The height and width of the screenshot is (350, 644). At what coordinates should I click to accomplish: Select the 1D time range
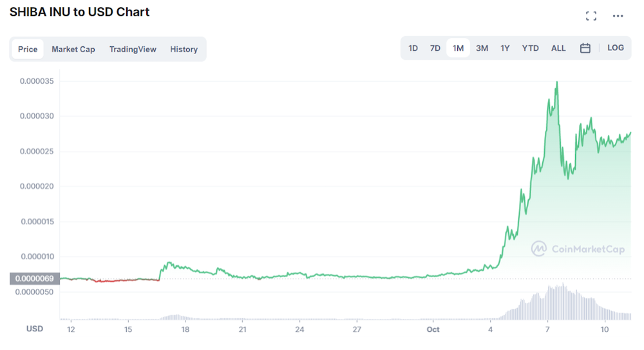pos(413,48)
